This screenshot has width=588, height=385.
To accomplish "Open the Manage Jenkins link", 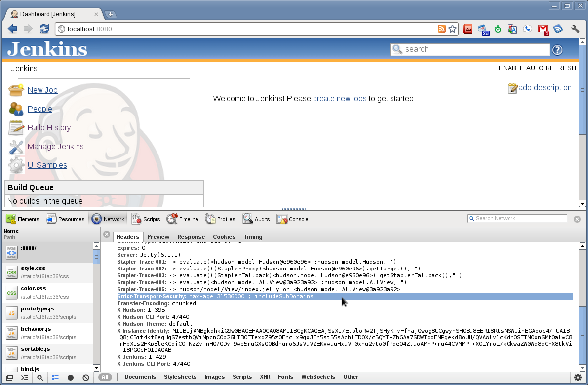I will click(x=55, y=146).
